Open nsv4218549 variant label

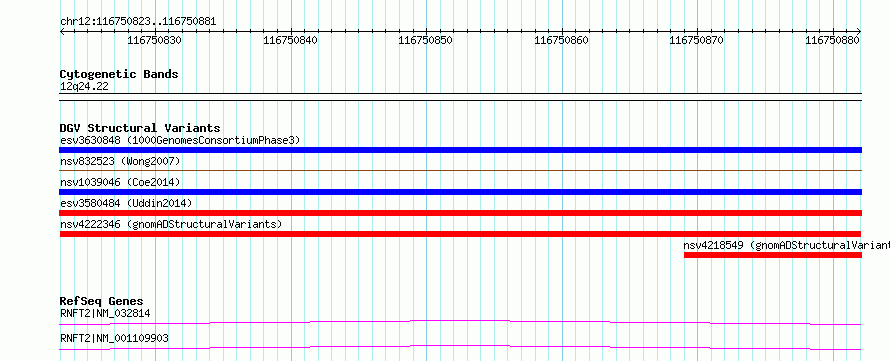786,245
